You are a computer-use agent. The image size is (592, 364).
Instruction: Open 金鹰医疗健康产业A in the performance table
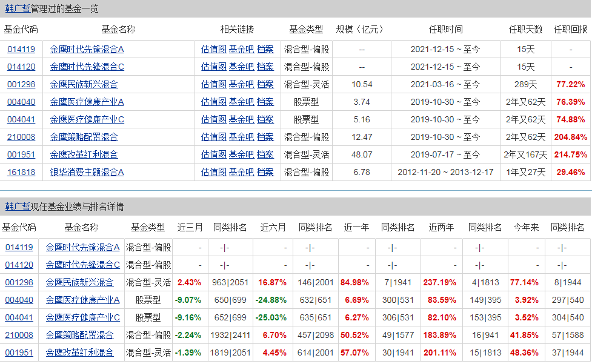pyautogui.click(x=82, y=300)
